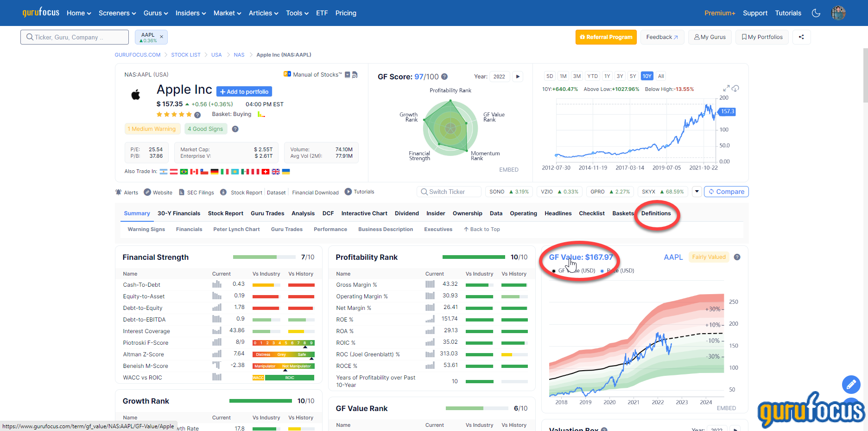
Task: Select the YTD chart range
Action: [593, 76]
